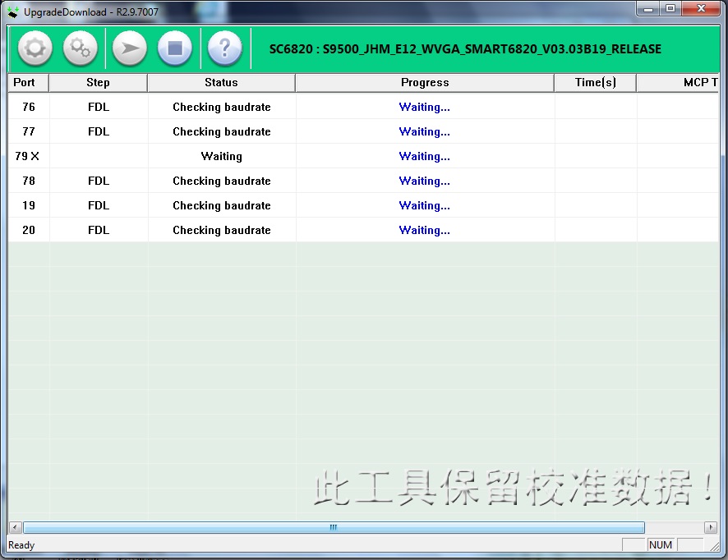Click the SC6820 packet name label
728x560 pixels.
tap(465, 48)
